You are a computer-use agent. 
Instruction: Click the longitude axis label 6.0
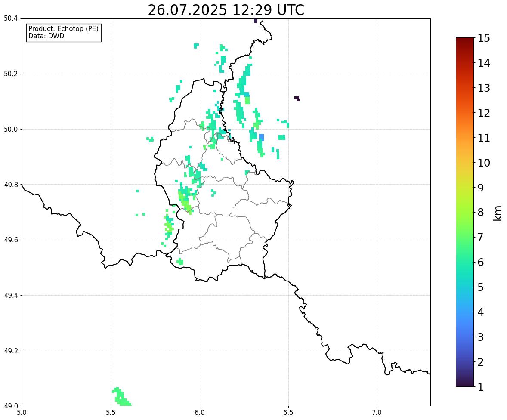point(200,413)
